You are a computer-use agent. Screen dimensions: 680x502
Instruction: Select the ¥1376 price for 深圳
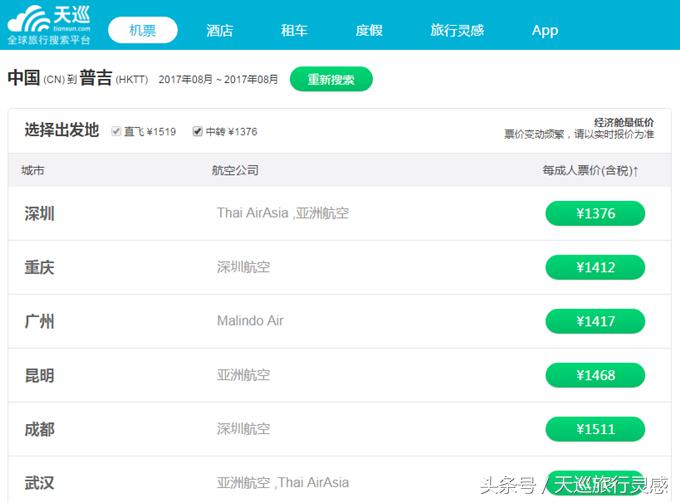pyautogui.click(x=595, y=213)
